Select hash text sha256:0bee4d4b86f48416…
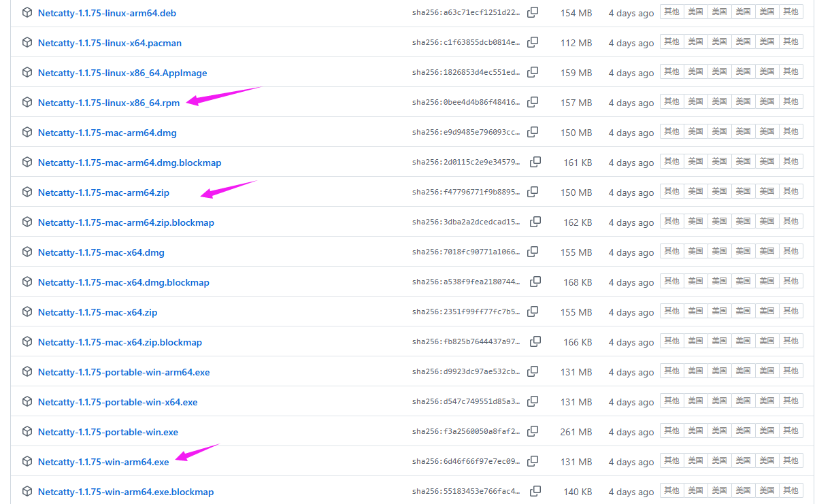 coord(466,102)
